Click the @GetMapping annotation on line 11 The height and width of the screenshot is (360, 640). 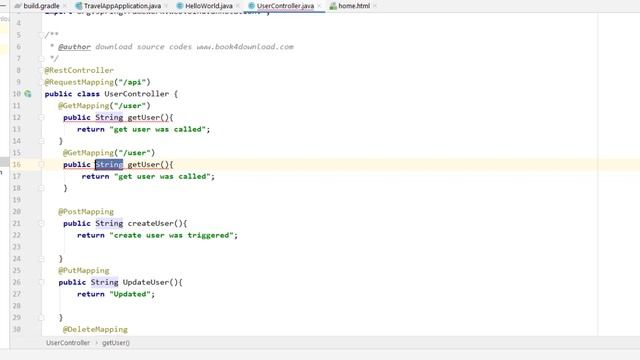(x=83, y=106)
